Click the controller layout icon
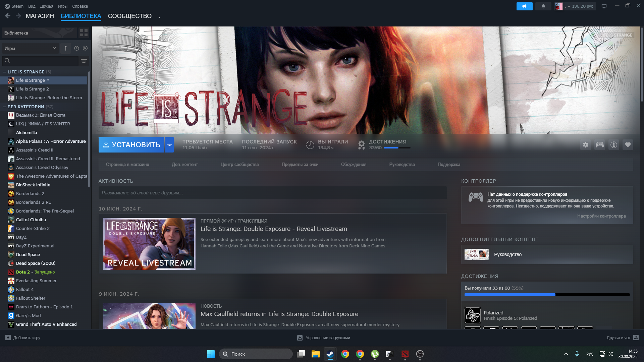This screenshot has height=362, width=644. coord(599,145)
